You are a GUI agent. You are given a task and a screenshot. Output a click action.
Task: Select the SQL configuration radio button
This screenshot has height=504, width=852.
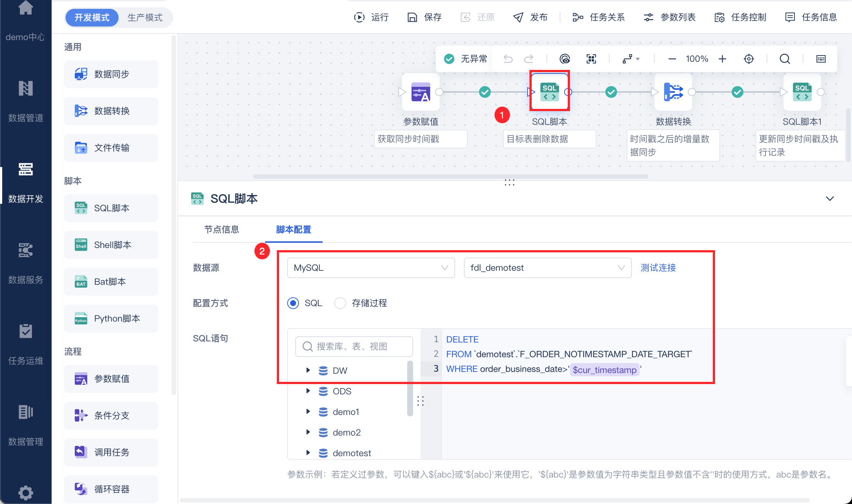(293, 303)
